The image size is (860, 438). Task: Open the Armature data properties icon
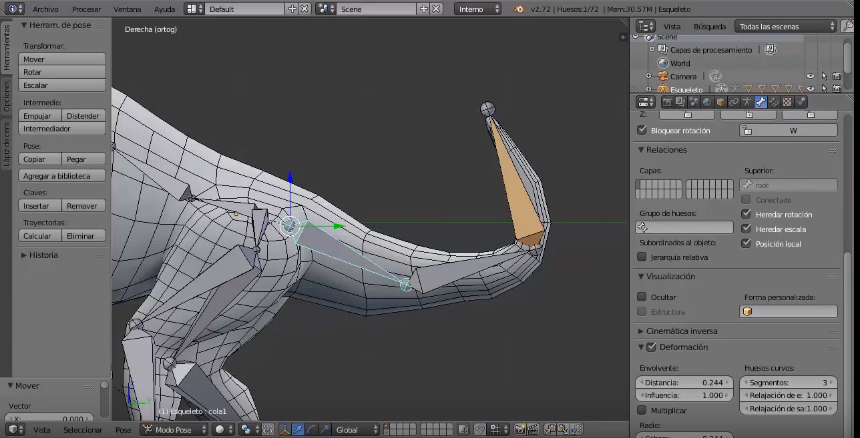(x=747, y=102)
